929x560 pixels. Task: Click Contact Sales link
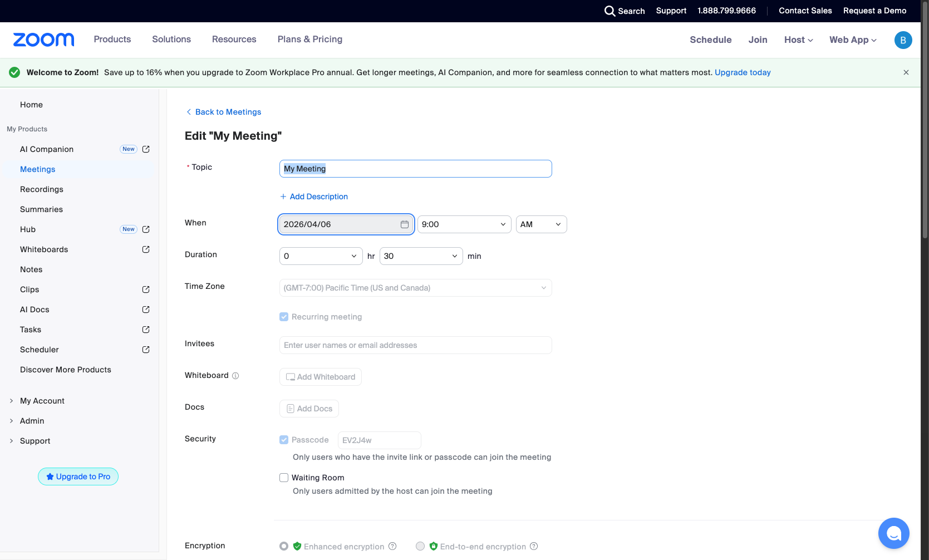click(x=805, y=11)
